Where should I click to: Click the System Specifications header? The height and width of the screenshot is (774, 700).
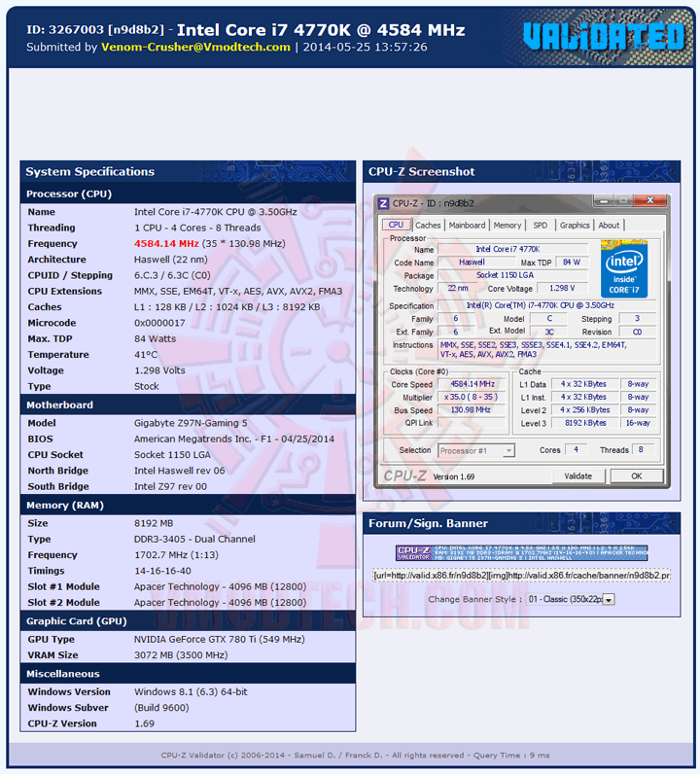click(188, 172)
